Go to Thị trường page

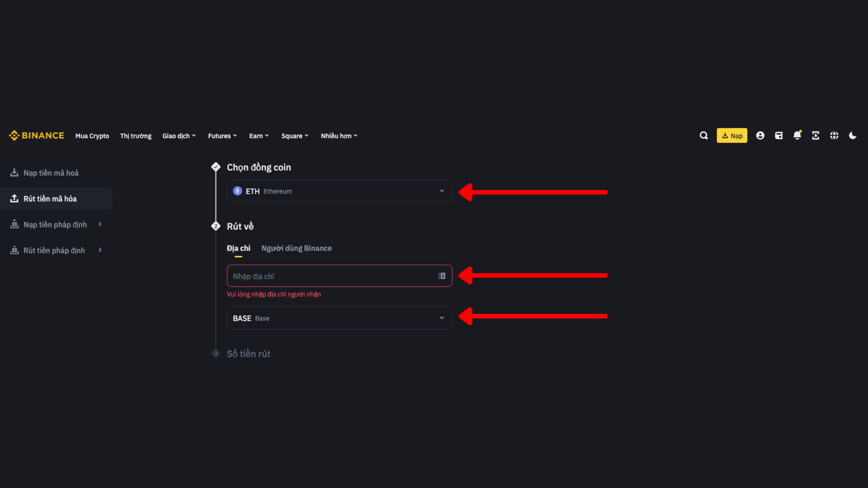[136, 136]
